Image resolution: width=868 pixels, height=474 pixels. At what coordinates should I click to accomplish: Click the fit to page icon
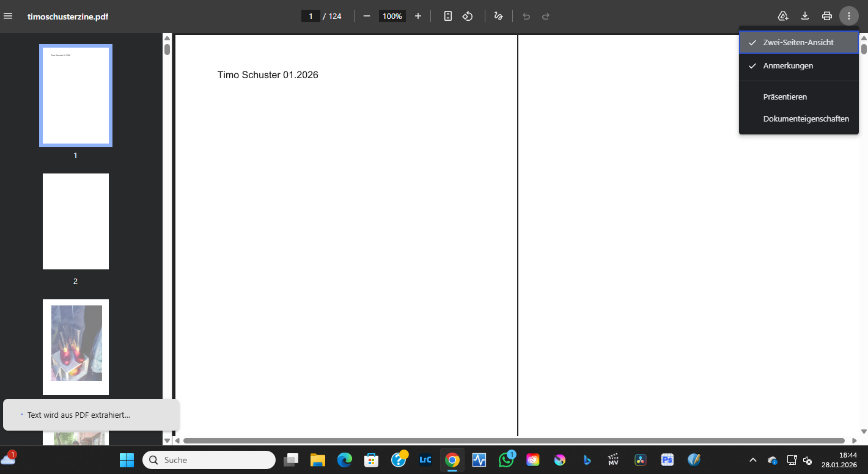[x=448, y=16]
